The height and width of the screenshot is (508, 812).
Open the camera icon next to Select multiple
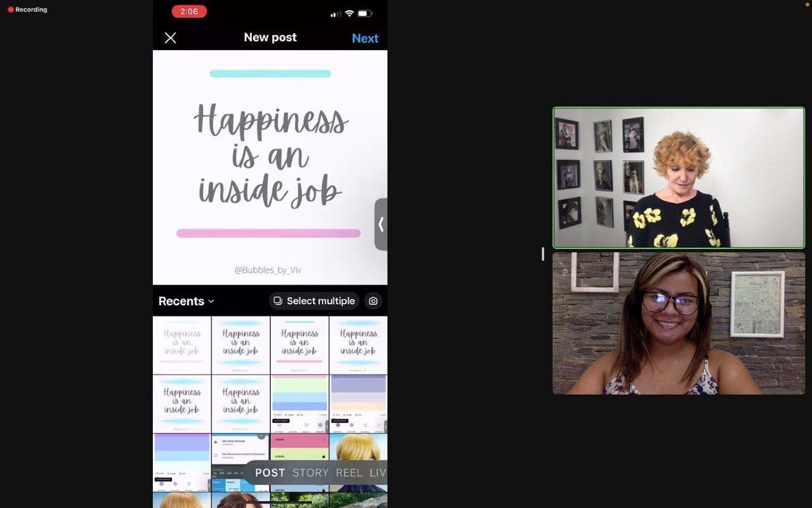(373, 301)
